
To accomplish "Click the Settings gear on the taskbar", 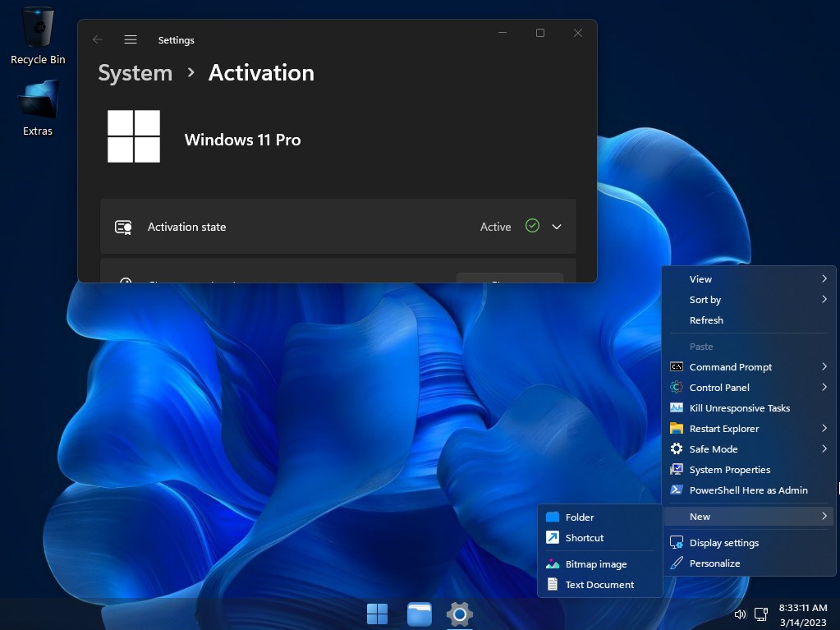I will 459,614.
